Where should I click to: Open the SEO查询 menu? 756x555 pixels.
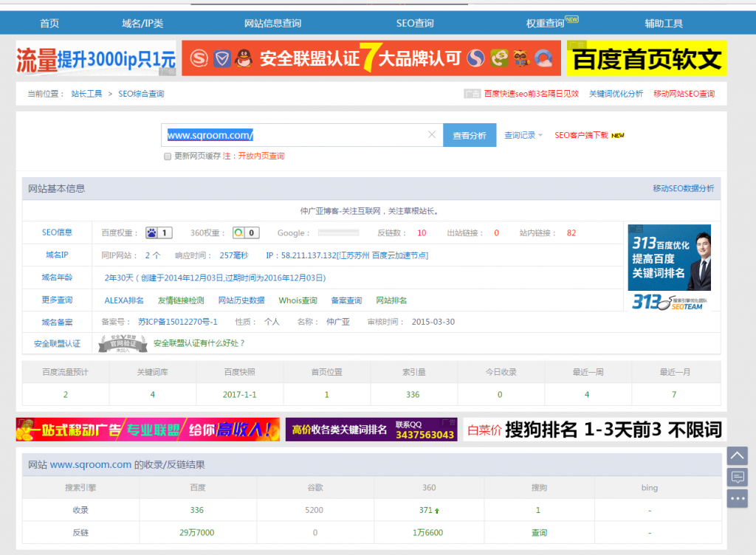coord(415,23)
